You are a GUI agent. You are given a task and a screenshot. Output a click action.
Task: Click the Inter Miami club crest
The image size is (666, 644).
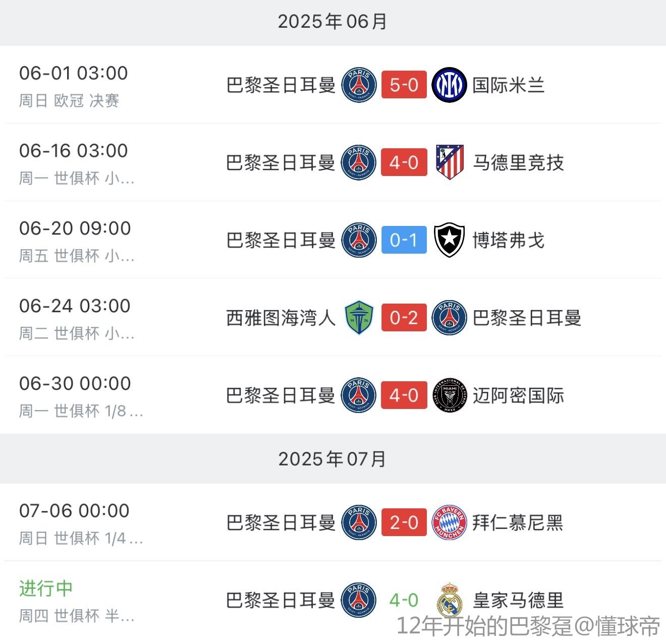449,395
